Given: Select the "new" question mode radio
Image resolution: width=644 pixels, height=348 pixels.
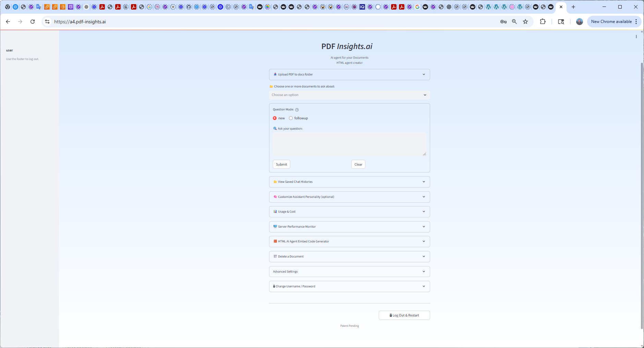Looking at the screenshot, I should pos(275,118).
